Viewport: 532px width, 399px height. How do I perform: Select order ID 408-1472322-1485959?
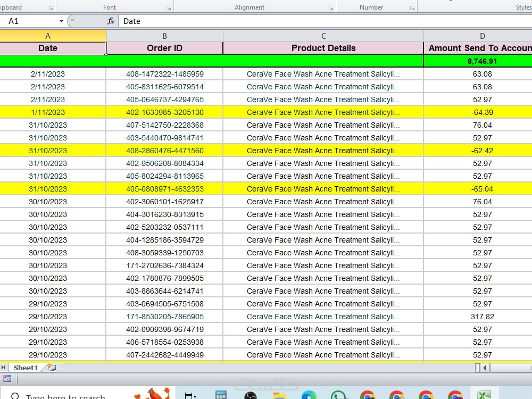[x=164, y=74]
